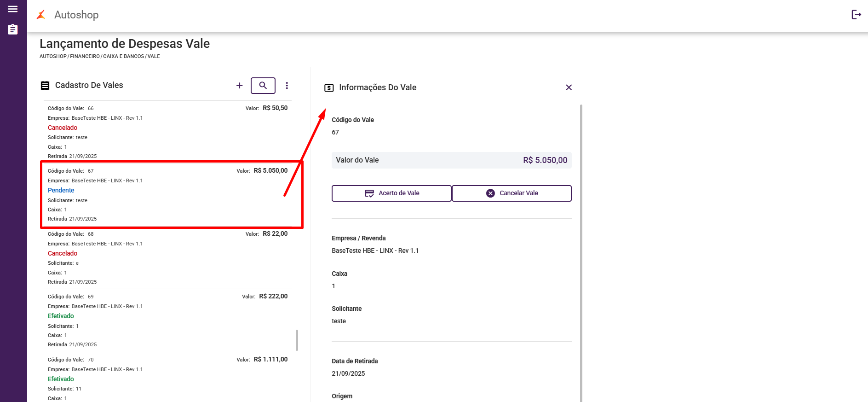Image resolution: width=868 pixels, height=402 pixels.
Task: Click the Acerto de Vale button
Action: (x=391, y=193)
